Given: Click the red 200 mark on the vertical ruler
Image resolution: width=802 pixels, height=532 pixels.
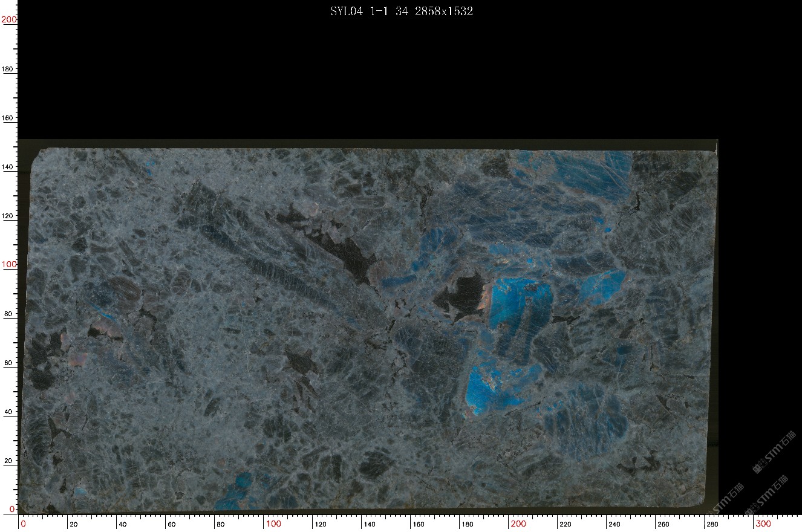Looking at the screenshot, I should (9, 19).
